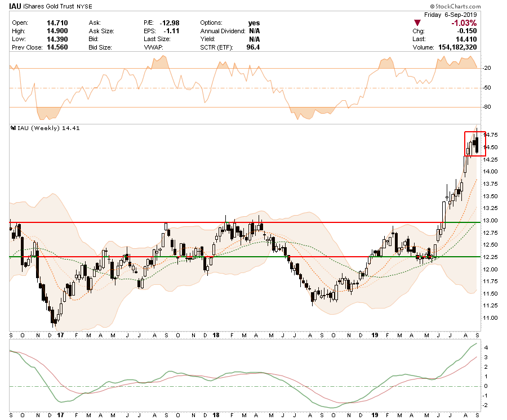This screenshot has height=420, width=507.
Task: Click the 13.00 price axis label
Action: [x=490, y=220]
